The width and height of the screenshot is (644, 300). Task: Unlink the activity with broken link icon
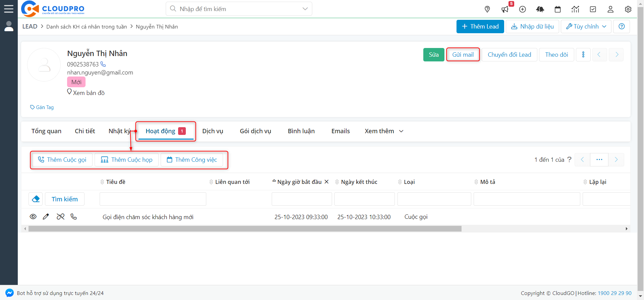tap(60, 217)
